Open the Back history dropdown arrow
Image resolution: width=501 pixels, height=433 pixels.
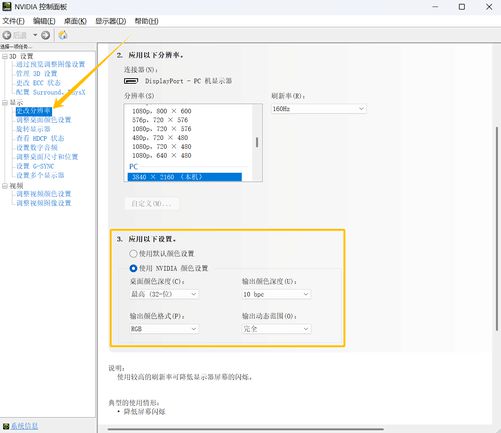(x=35, y=35)
